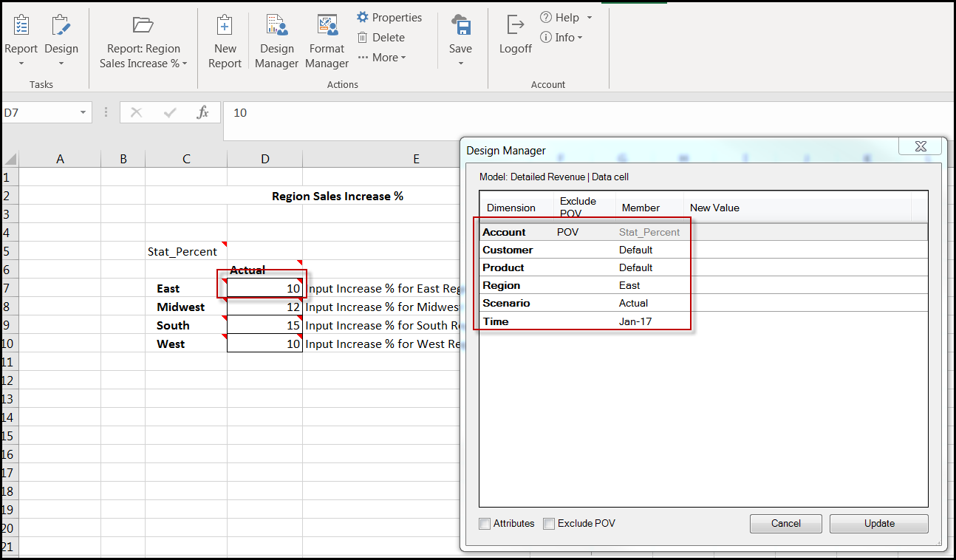Expand the Help dropdown arrow
The height and width of the screenshot is (560, 956).
click(590, 18)
